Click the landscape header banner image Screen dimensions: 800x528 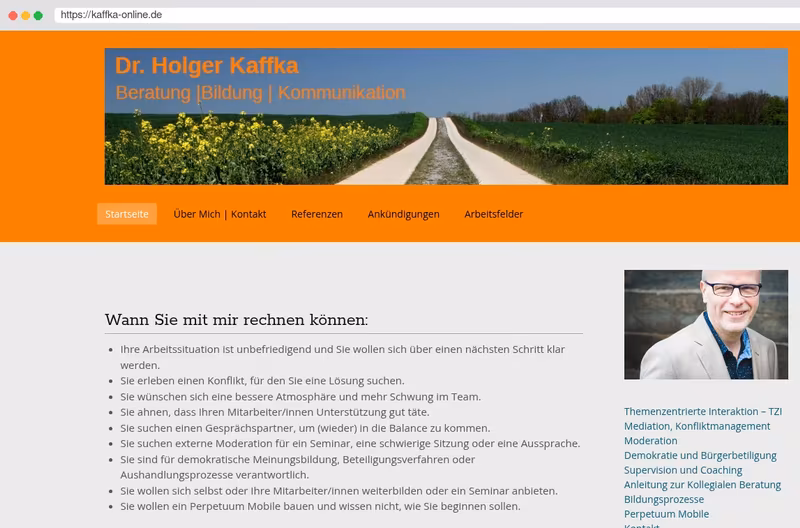click(446, 116)
